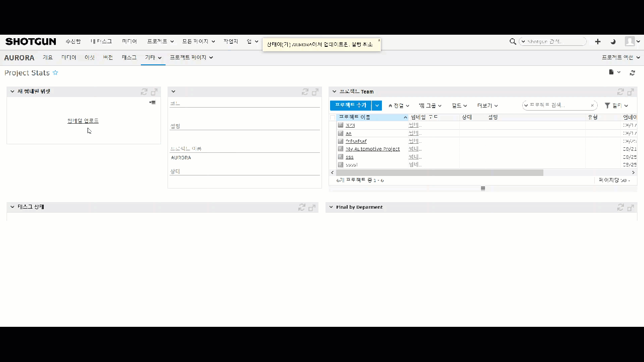The image size is (644, 362).
Task: Collapse the 프로젝트 Team widget
Action: [334, 92]
